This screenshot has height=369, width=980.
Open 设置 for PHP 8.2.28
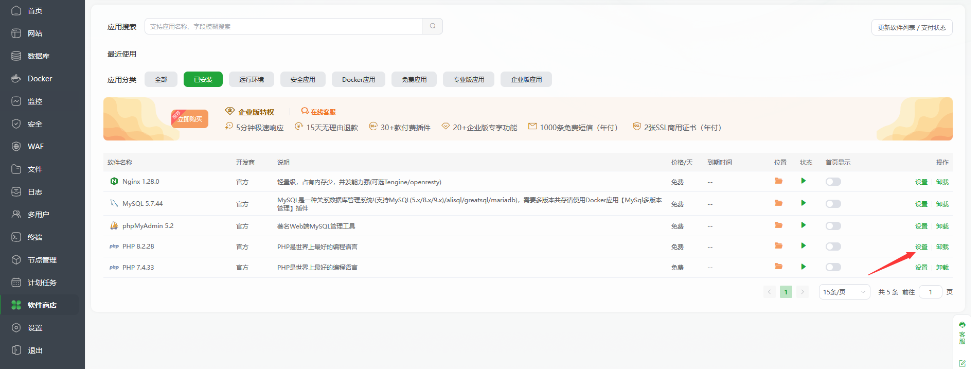tap(921, 247)
